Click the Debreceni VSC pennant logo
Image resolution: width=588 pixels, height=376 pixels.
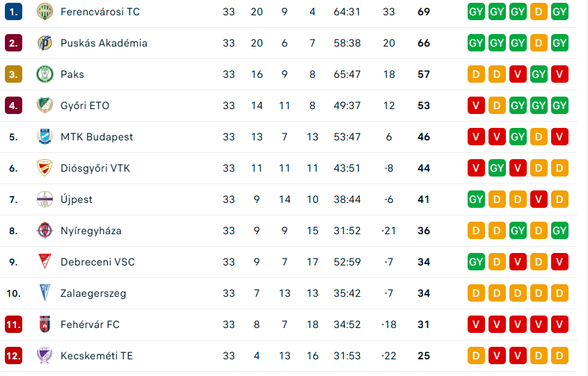(45, 262)
